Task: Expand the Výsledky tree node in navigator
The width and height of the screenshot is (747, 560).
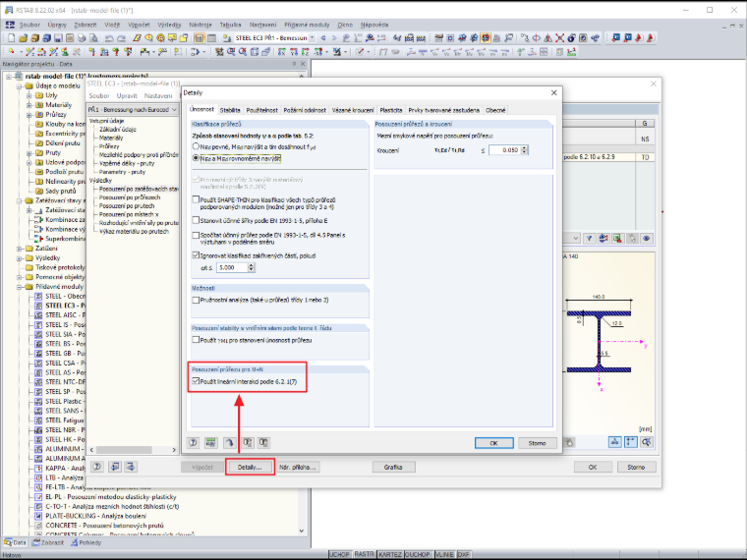Action: (19, 258)
